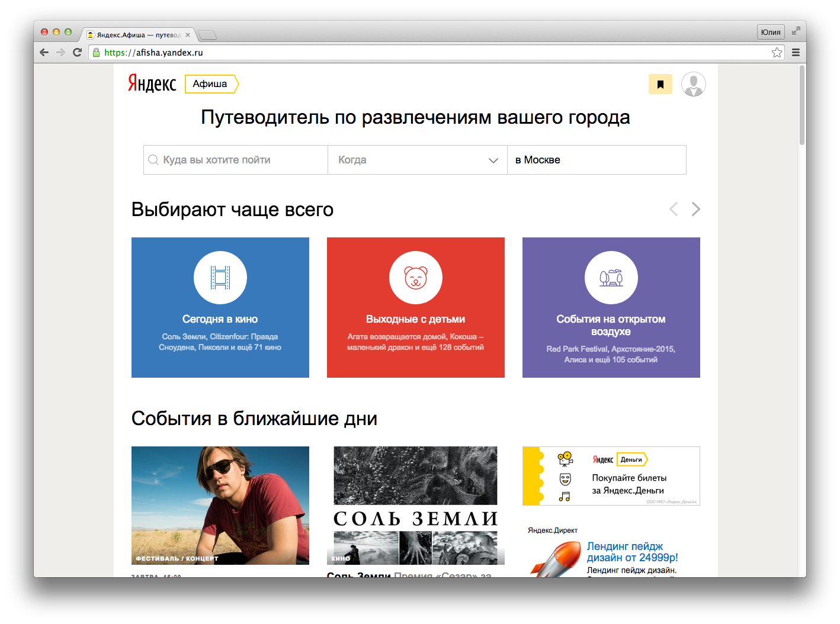Select the Яндекс.Афиша tab title
This screenshot has height=624, width=840.
(139, 35)
